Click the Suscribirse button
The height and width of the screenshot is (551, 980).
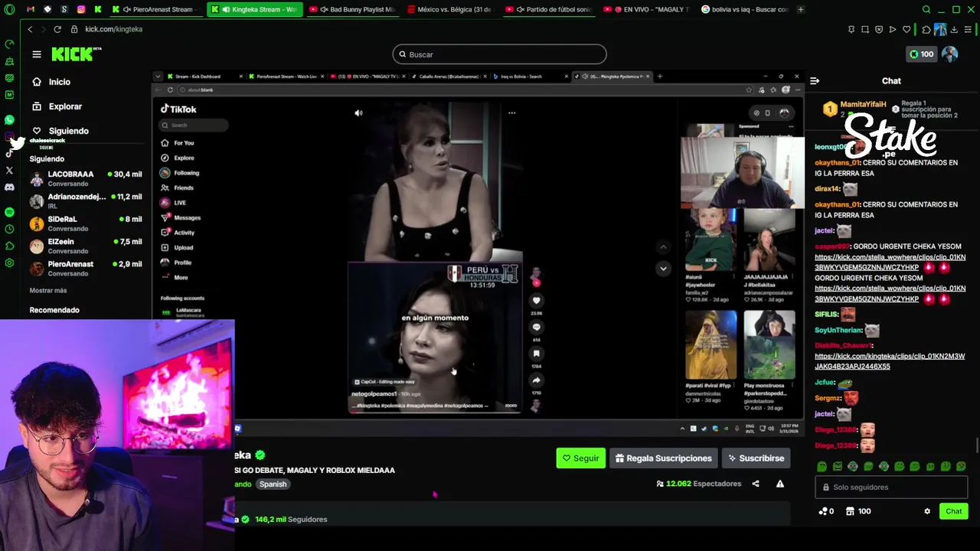point(756,458)
